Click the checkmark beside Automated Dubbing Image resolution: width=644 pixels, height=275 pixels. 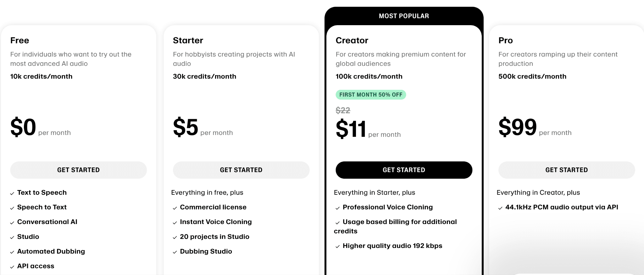[x=12, y=252]
